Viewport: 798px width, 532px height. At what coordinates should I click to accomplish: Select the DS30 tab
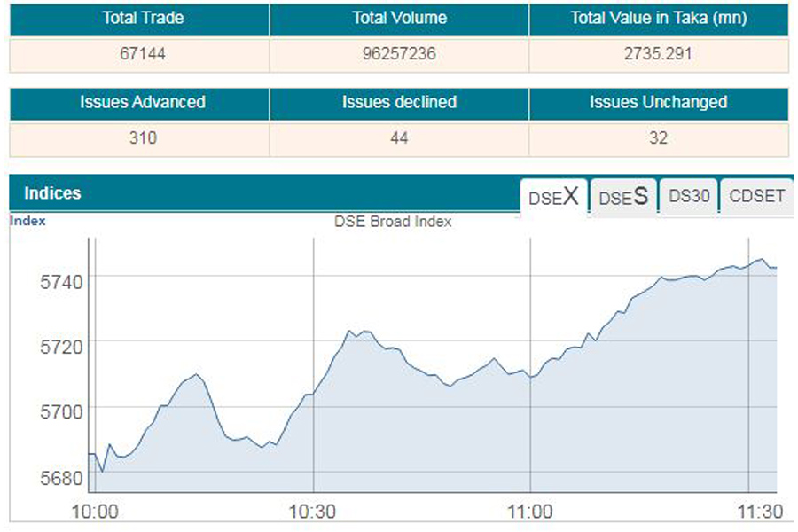689,196
